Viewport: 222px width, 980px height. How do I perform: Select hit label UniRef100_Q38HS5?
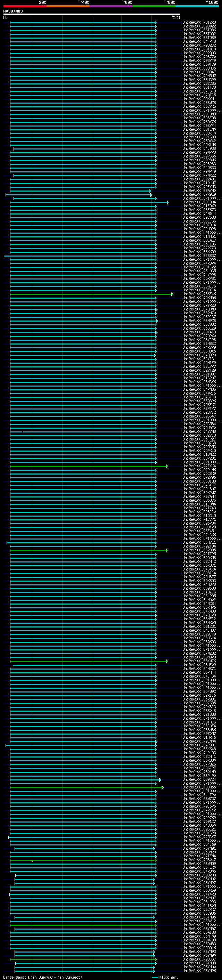pyautogui.click(x=199, y=68)
